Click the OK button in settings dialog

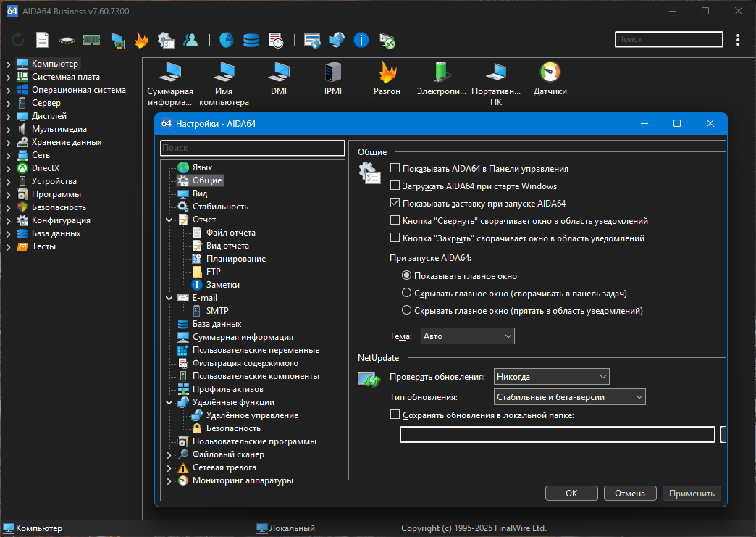coord(571,493)
